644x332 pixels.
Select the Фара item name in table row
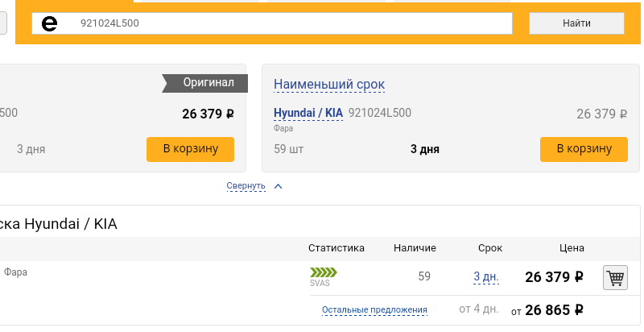coord(16,272)
